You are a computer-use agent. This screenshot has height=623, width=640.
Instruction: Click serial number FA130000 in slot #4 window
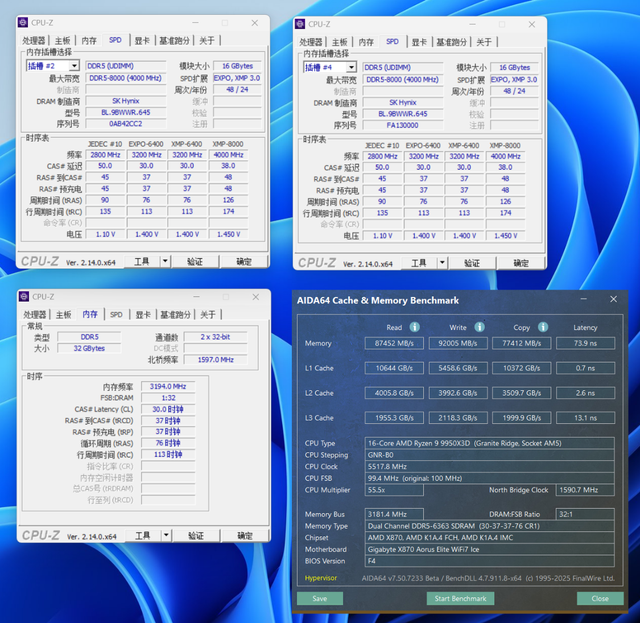point(403,125)
